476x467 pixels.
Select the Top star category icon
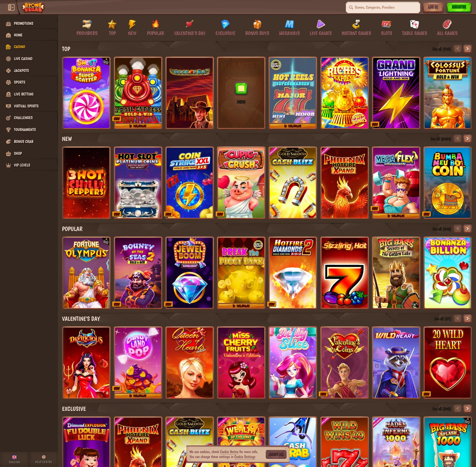(x=112, y=24)
